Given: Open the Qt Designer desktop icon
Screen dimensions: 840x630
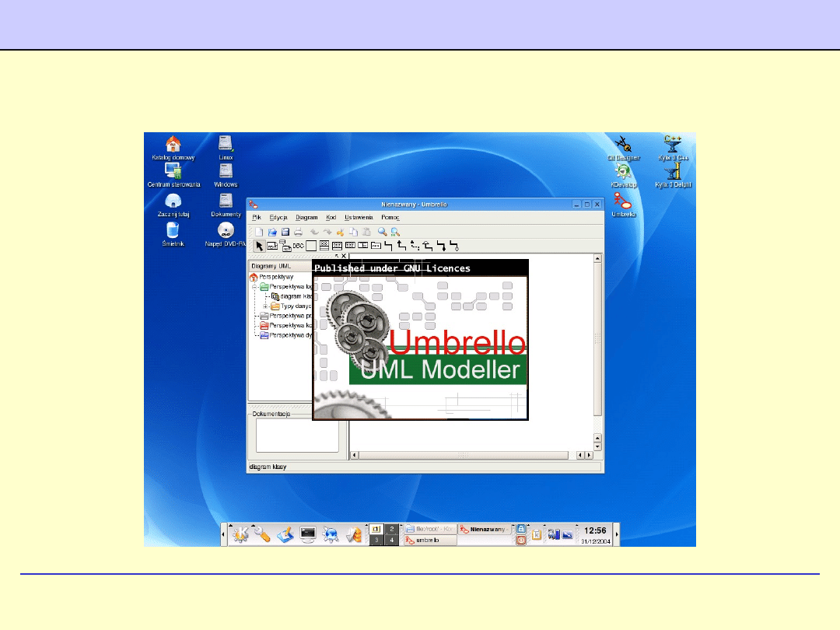Looking at the screenshot, I should [623, 147].
